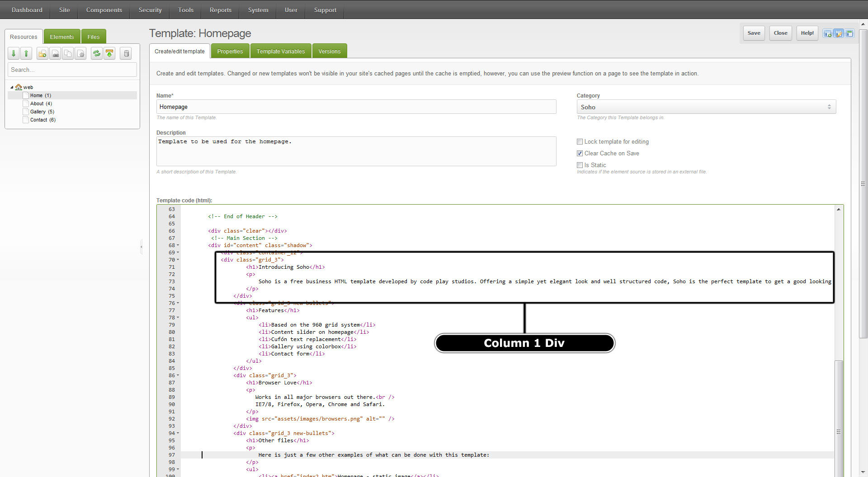Image resolution: width=868 pixels, height=477 pixels.
Task: Fold the grid_3 div at line 70
Action: point(178,260)
